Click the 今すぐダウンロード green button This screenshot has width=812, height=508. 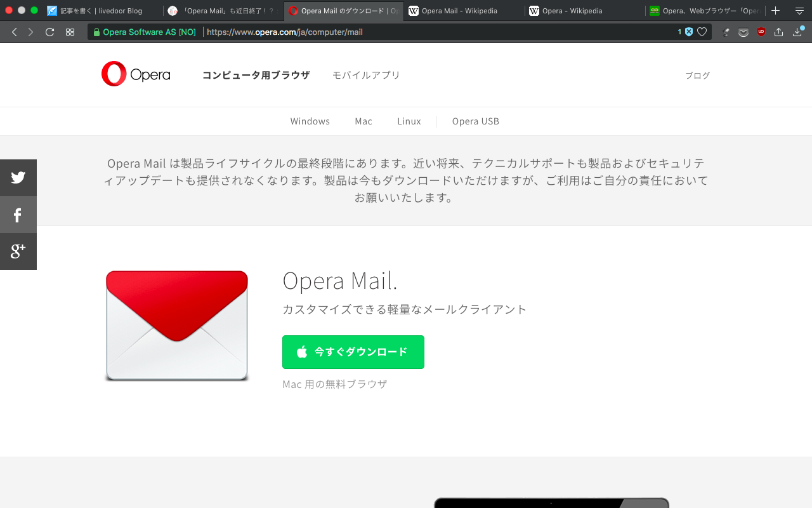[353, 352]
